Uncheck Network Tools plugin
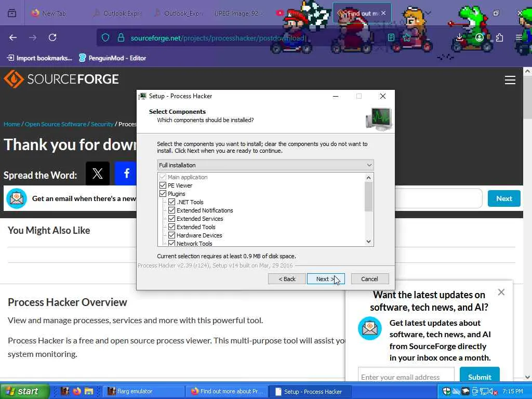The width and height of the screenshot is (532, 399). tap(171, 243)
